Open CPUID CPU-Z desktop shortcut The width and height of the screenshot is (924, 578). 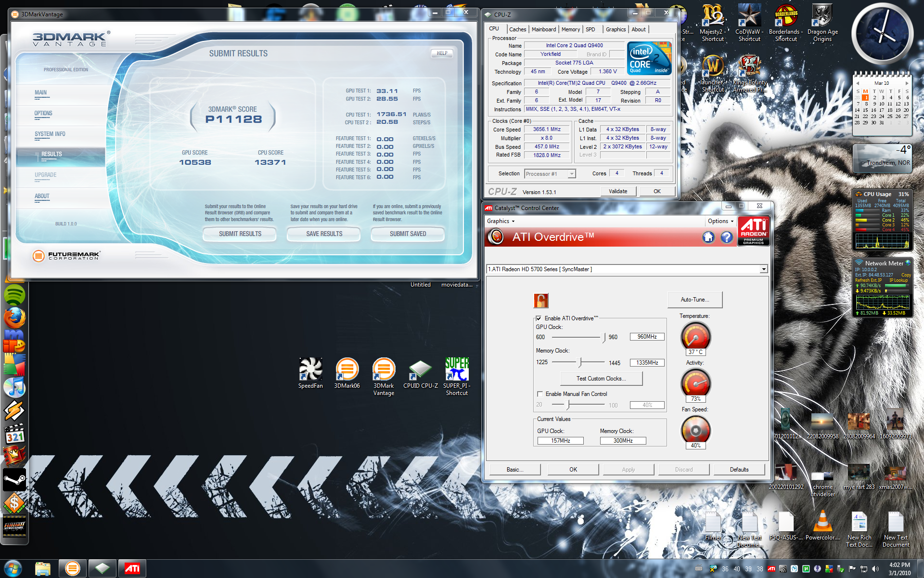click(x=421, y=373)
